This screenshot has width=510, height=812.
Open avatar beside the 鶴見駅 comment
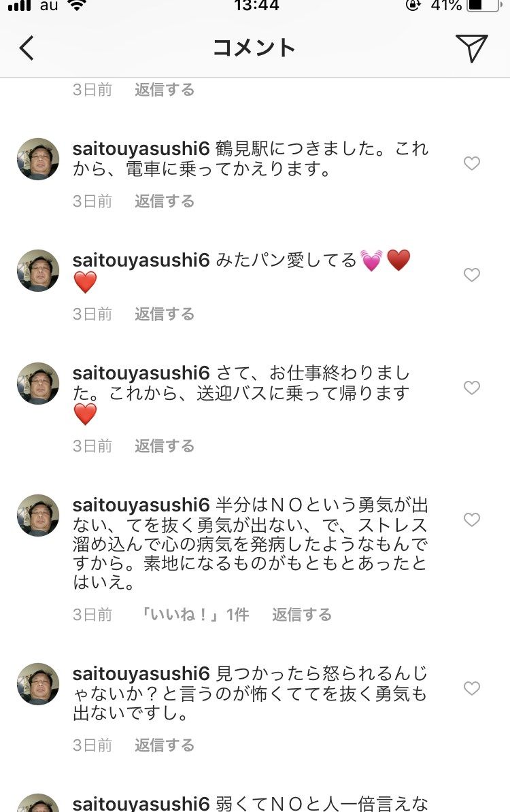(38, 159)
